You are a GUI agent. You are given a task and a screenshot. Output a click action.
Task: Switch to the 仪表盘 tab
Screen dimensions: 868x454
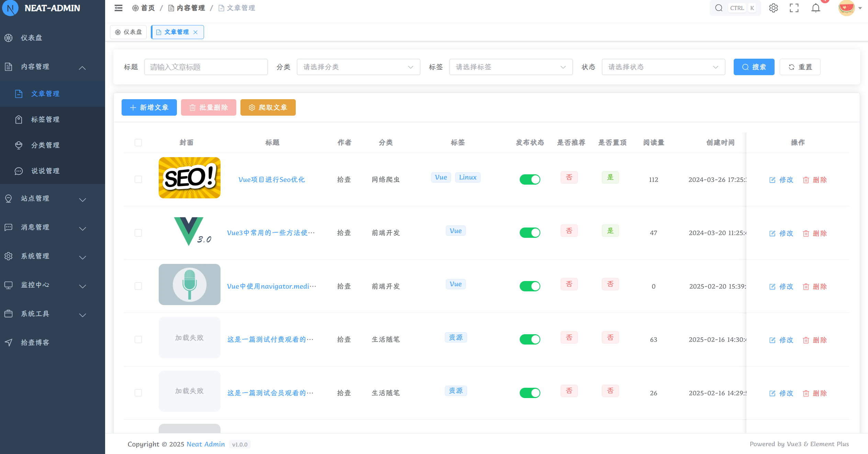tap(128, 32)
